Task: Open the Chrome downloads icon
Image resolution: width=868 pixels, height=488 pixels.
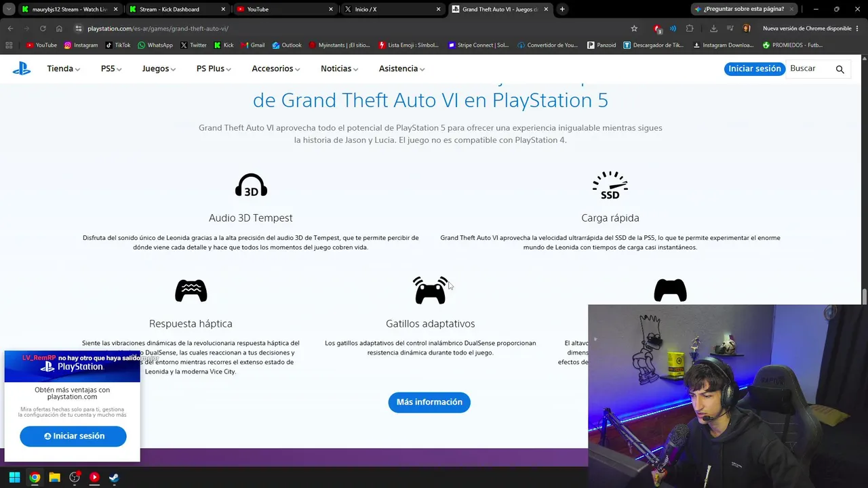Action: [713, 28]
